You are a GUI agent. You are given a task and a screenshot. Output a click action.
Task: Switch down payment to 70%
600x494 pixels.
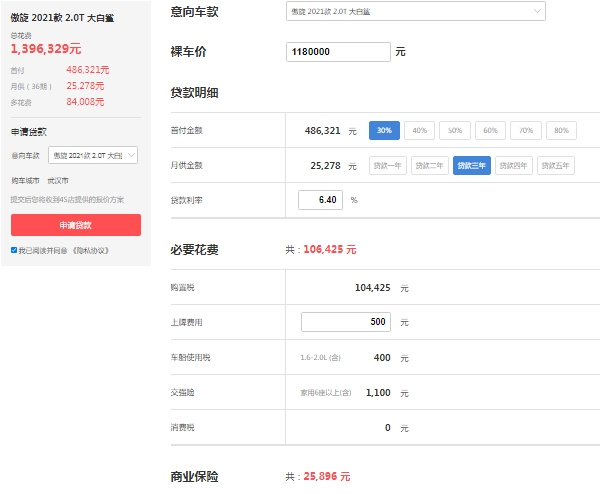(x=526, y=130)
